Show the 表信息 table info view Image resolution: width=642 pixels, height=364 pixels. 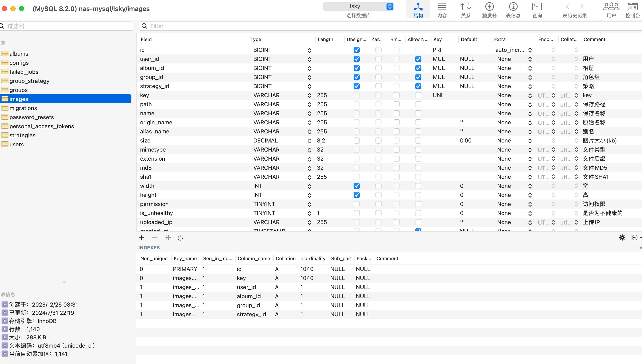point(513,10)
